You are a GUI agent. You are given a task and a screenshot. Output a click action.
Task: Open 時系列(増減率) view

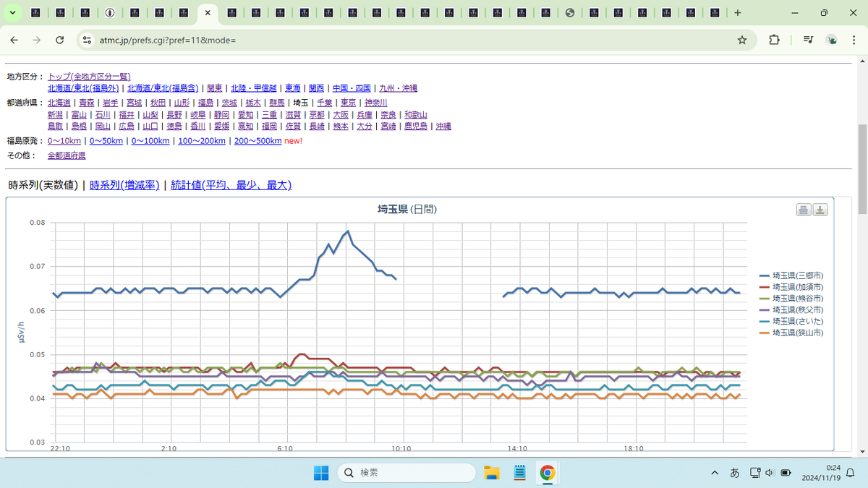pyautogui.click(x=124, y=185)
